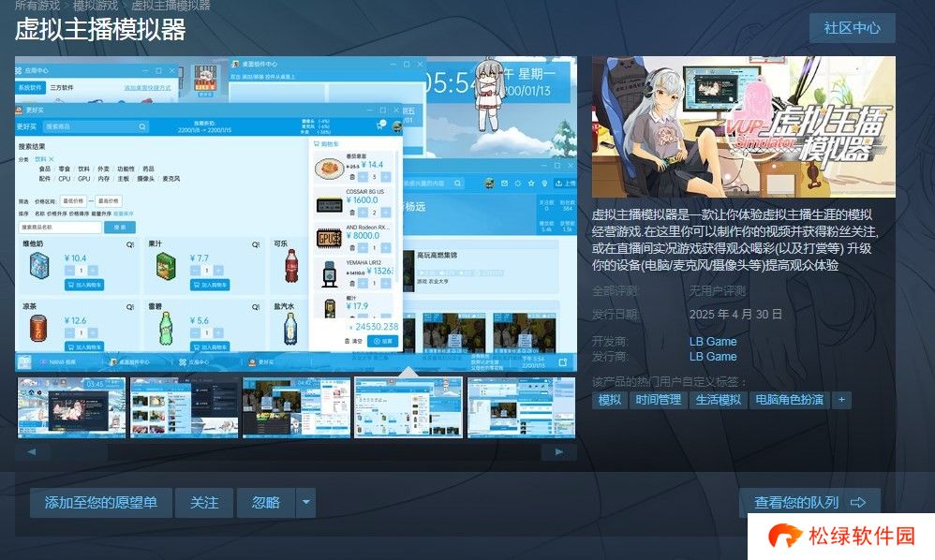935x560 pixels.
Task: Show the second screenshot thumbnail
Action: [x=184, y=407]
